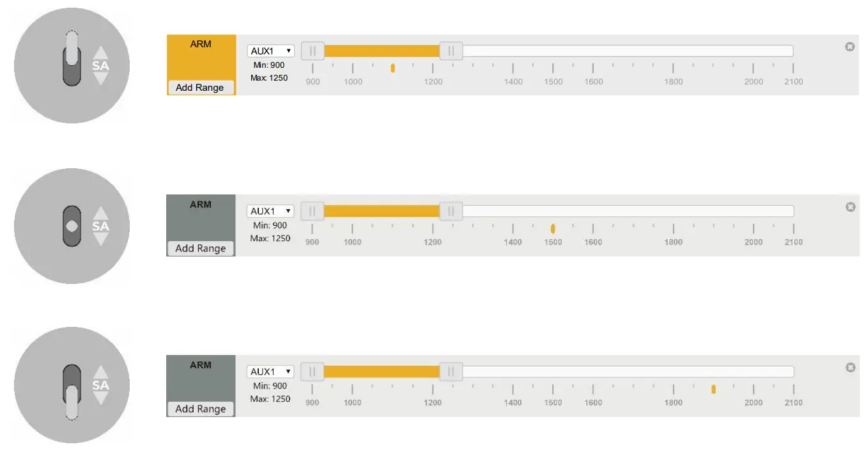Open the AUX1 dropdown in the top row
Image resolution: width=868 pixels, height=449 pixels.
[x=270, y=51]
